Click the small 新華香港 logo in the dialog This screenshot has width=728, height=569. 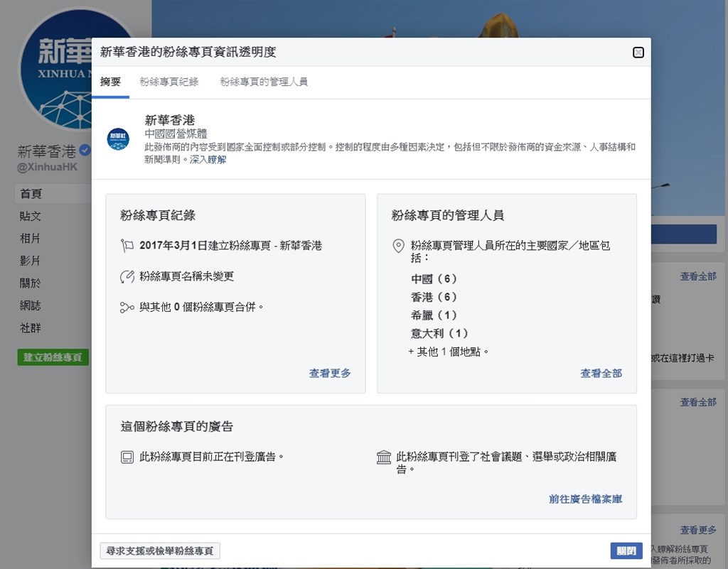click(118, 139)
